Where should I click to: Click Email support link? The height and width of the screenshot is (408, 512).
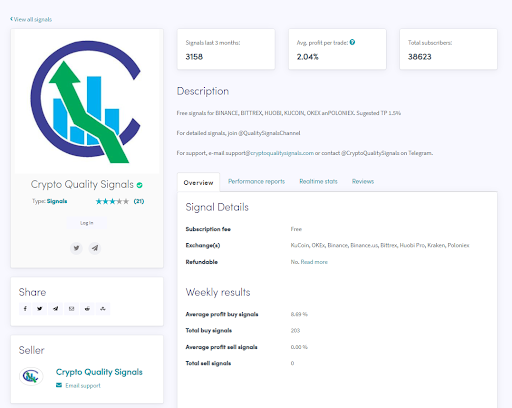click(83, 386)
